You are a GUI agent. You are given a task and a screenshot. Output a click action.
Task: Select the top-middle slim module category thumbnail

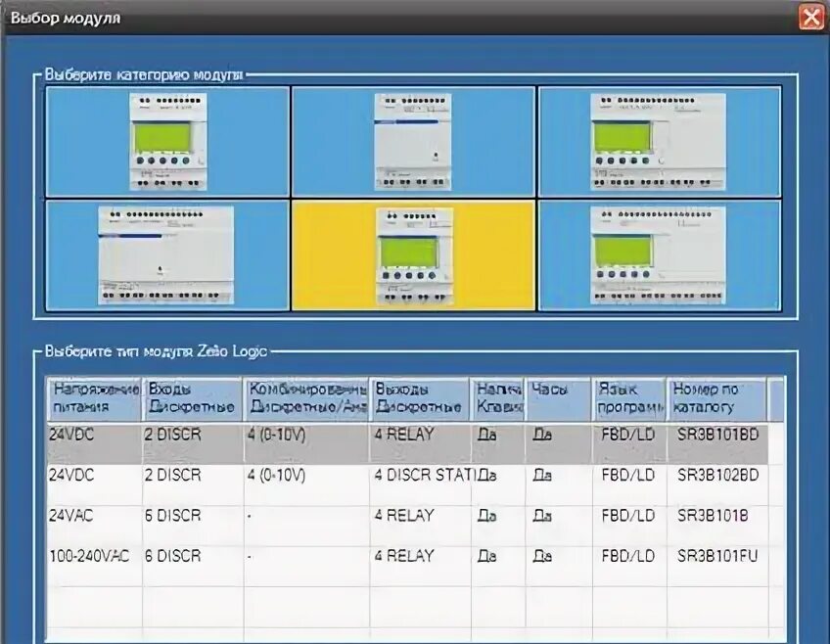[x=415, y=138]
